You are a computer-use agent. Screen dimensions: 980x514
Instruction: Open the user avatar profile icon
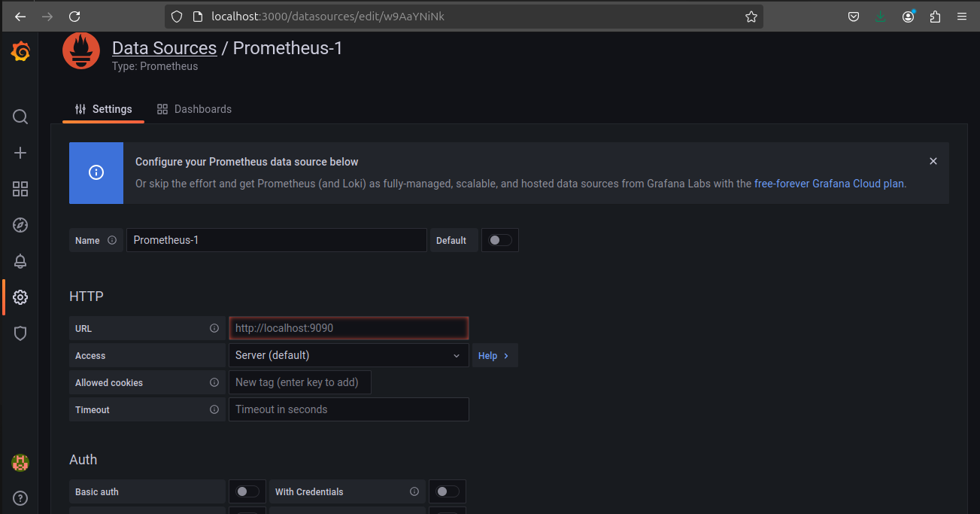pyautogui.click(x=20, y=463)
